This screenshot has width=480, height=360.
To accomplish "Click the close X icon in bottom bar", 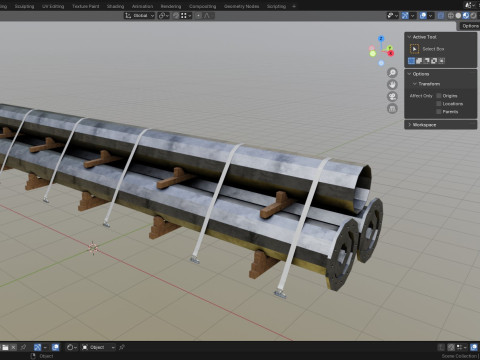I will 13,347.
